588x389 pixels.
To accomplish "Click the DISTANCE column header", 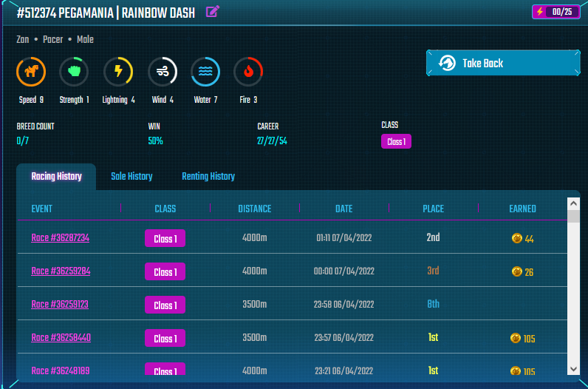I will [x=255, y=209].
